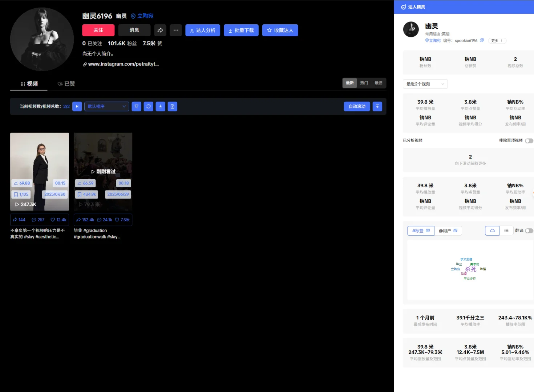Click the 7.5米 赞 likes count in profile header
534x392 pixels.
(x=153, y=44)
